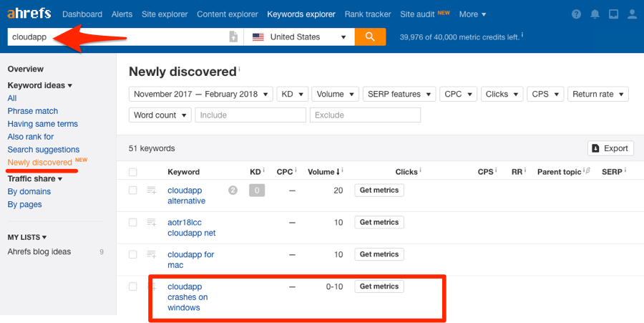Image resolution: width=644 pixels, height=323 pixels.
Task: Open the United States country selector
Action: pos(299,37)
